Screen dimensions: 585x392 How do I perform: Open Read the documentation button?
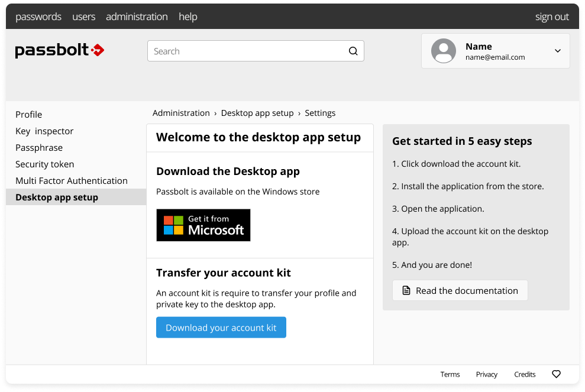click(x=460, y=290)
